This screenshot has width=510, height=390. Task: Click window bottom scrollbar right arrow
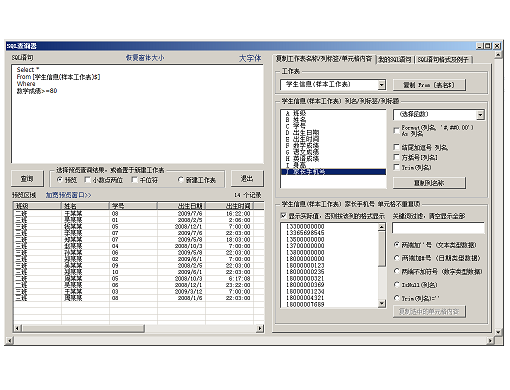[490, 341]
